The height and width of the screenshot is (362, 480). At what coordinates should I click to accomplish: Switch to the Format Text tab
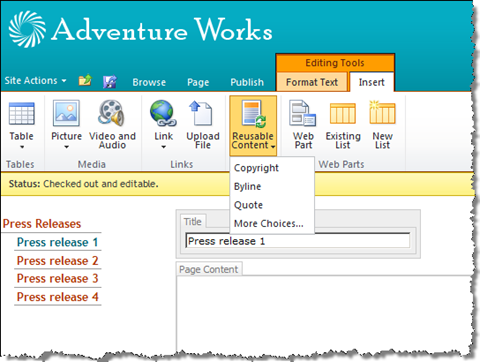point(312,82)
